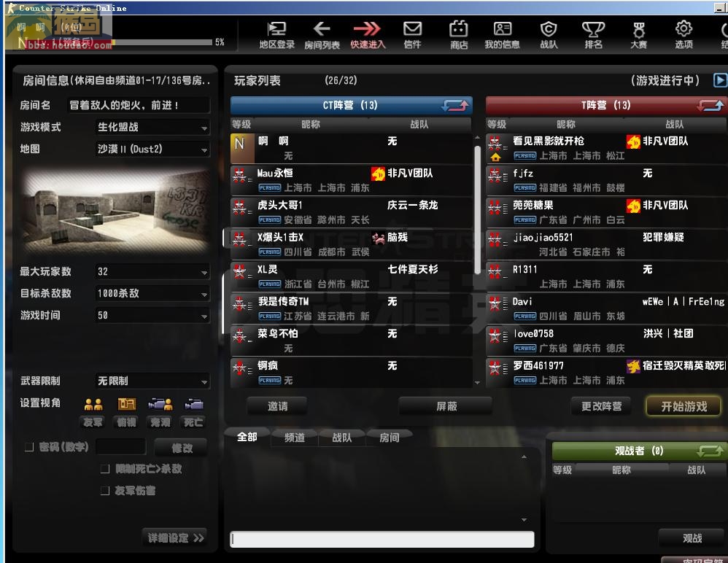Click the PLAYING badge under XL灵
Screen dimensions: 728x563
270,284
